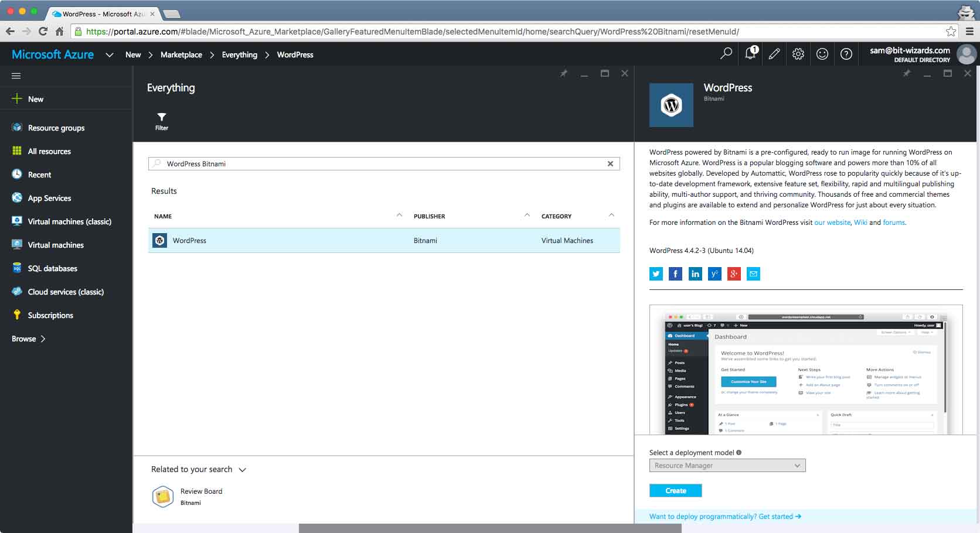The width and height of the screenshot is (980, 533).
Task: Click in the WordPress Bitnami search field
Action: coord(384,164)
